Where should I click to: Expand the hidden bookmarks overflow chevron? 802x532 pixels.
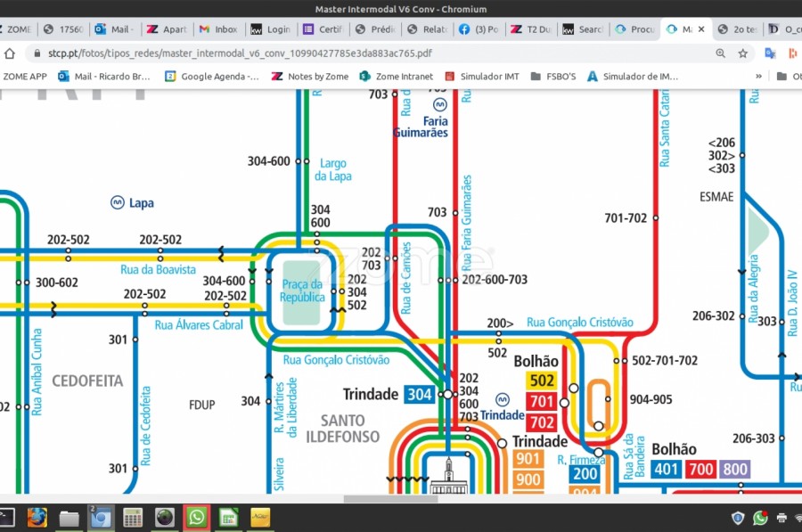coord(758,77)
